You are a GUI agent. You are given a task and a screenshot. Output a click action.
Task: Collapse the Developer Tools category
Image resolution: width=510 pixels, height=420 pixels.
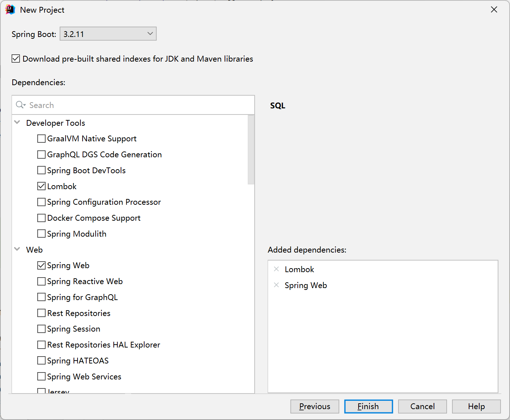click(17, 122)
